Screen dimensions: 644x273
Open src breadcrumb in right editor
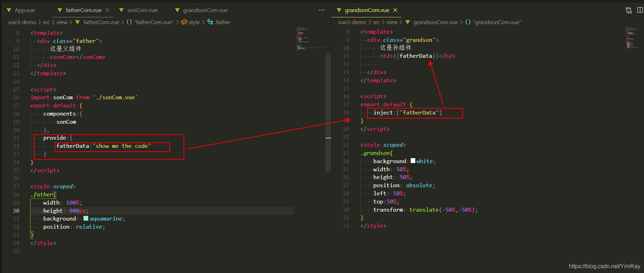[376, 22]
